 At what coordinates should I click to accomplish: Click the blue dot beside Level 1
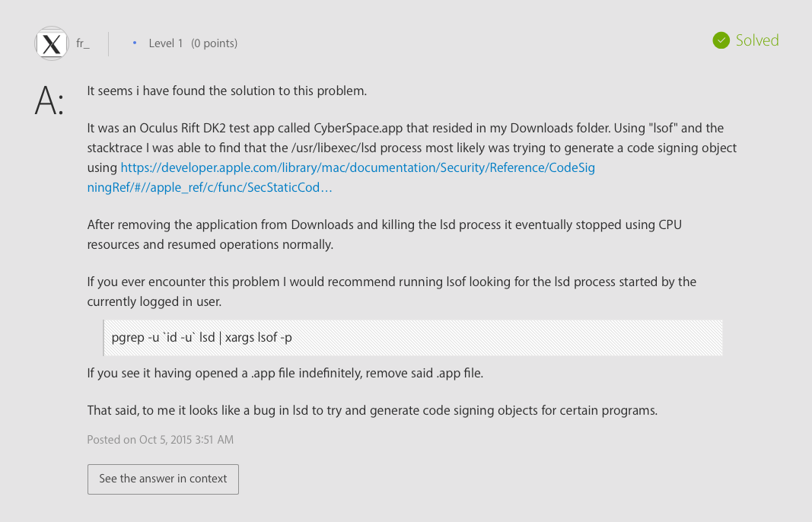pyautogui.click(x=135, y=43)
